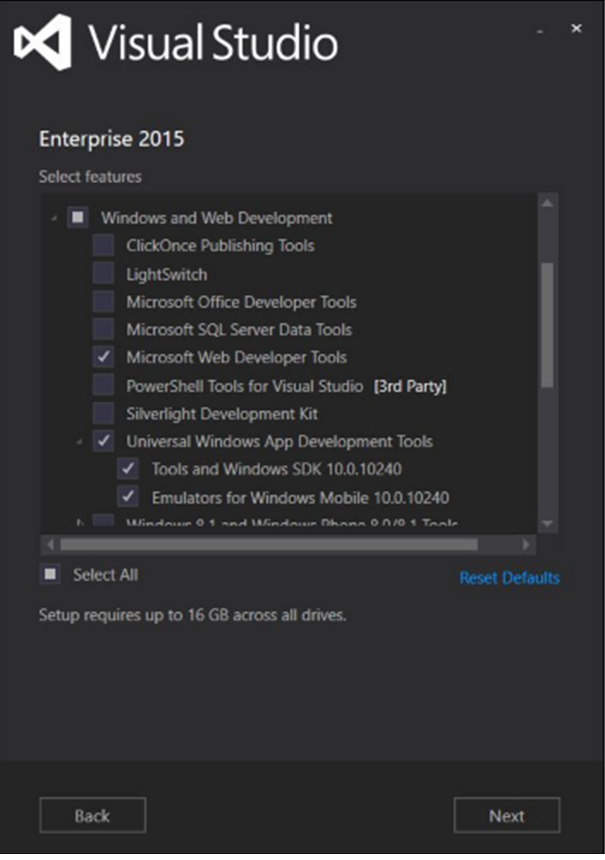Click the [3rd Party] tag text
The image size is (605, 860).
(x=410, y=386)
